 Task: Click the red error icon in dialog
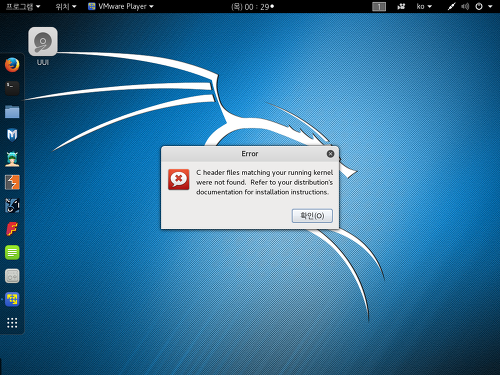point(179,179)
